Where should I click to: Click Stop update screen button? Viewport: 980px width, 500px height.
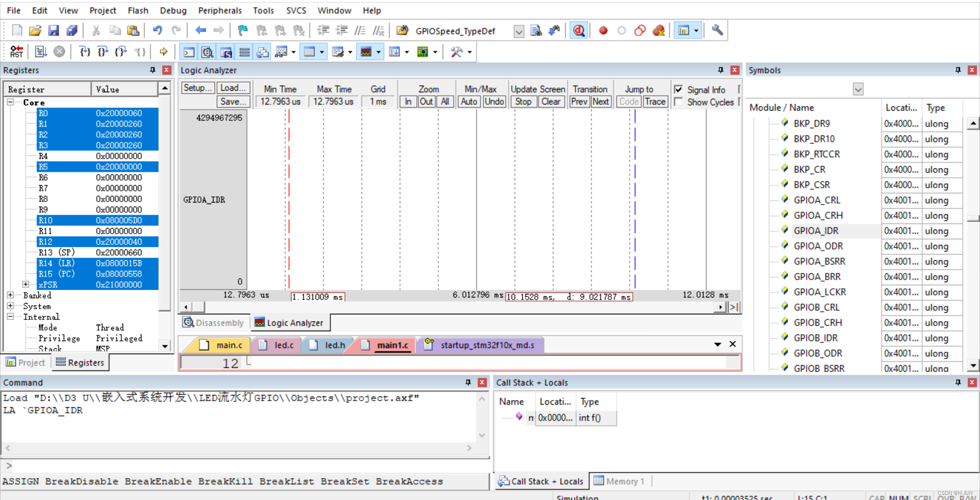pyautogui.click(x=523, y=102)
